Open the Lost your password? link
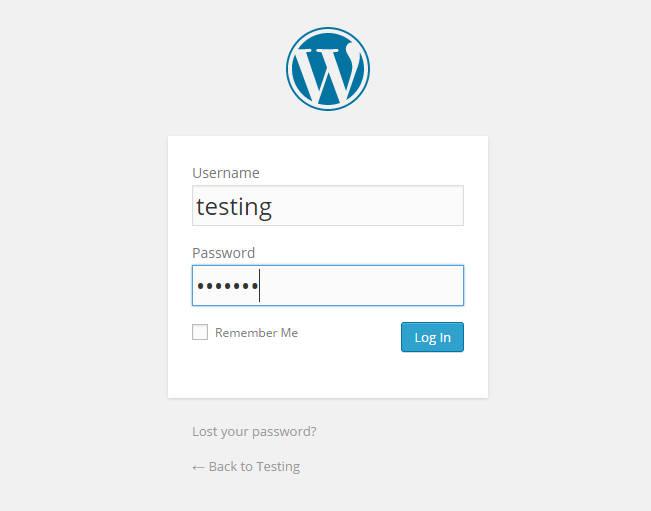Viewport: 651px width, 511px height. pyautogui.click(x=254, y=432)
